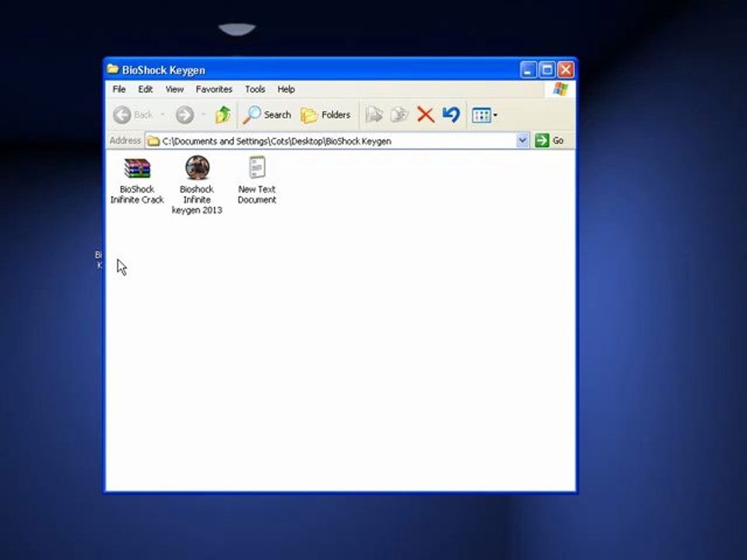The width and height of the screenshot is (747, 560).
Task: Expand the Forward history dropdown arrow
Action: 203,115
